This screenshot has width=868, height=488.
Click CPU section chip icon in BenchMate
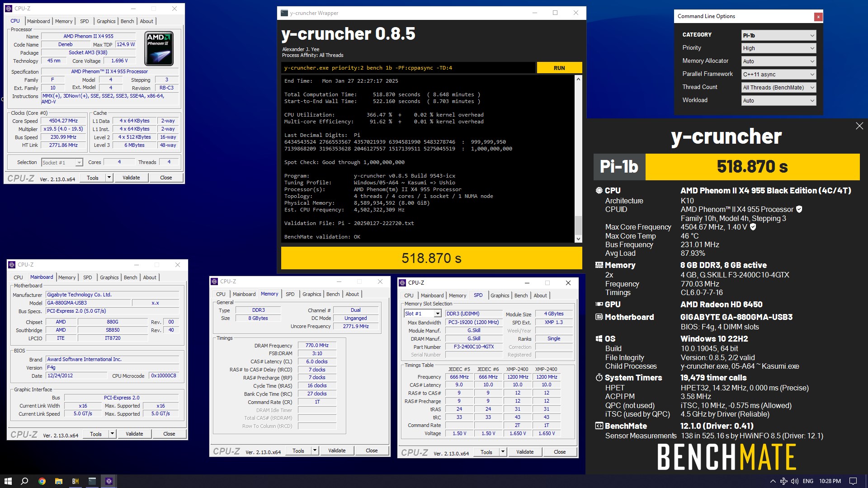pos(599,191)
